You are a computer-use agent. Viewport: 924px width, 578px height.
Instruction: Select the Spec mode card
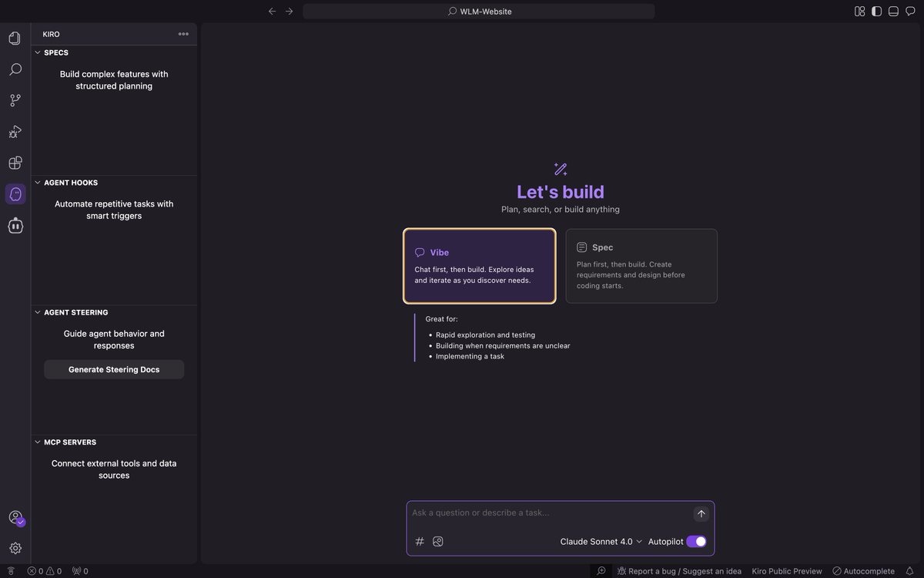(x=641, y=266)
